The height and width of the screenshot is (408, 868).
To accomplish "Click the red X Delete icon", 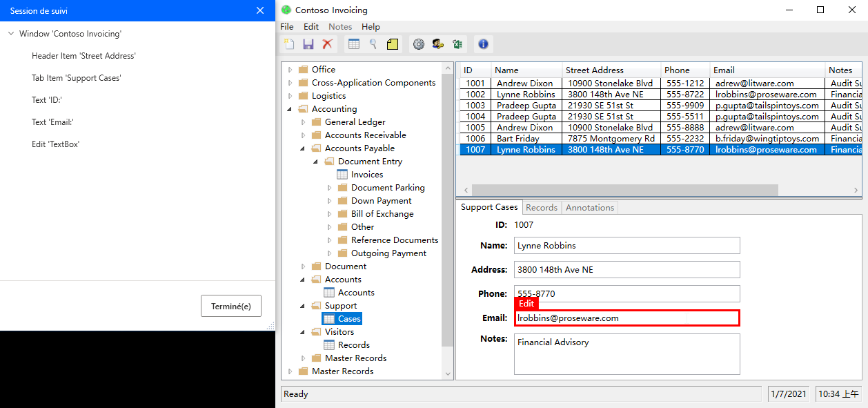I will pyautogui.click(x=328, y=44).
